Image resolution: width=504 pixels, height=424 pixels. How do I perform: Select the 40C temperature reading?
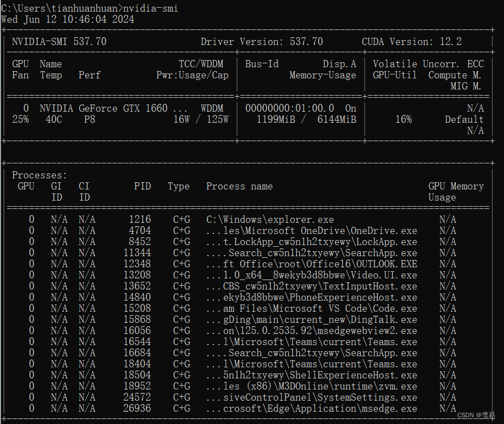[x=53, y=119]
